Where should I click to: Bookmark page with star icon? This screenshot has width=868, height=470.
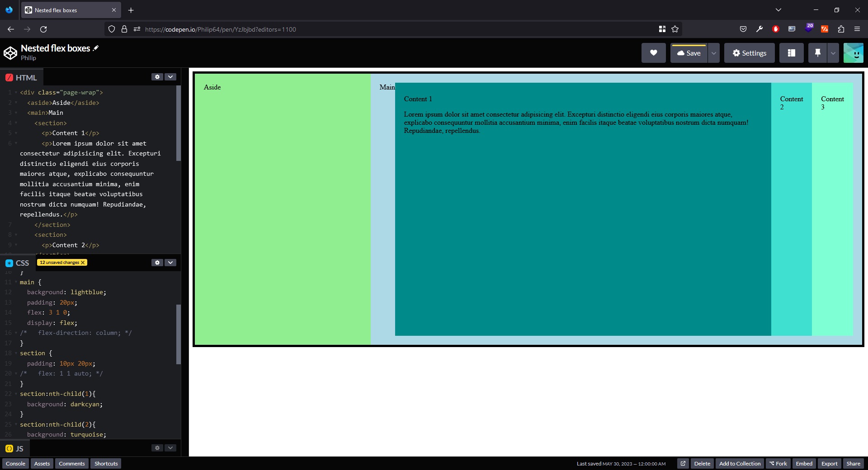tap(675, 29)
